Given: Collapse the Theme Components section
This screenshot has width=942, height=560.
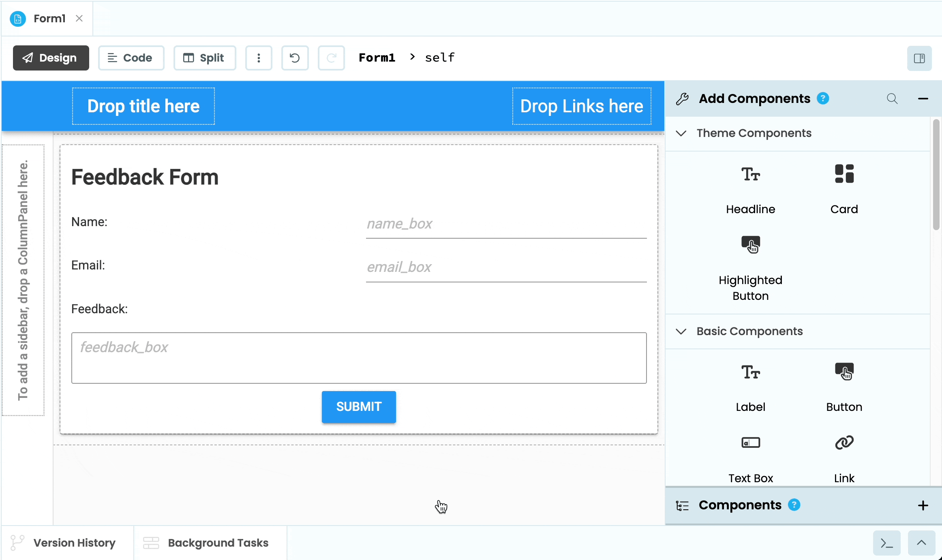Looking at the screenshot, I should [681, 133].
